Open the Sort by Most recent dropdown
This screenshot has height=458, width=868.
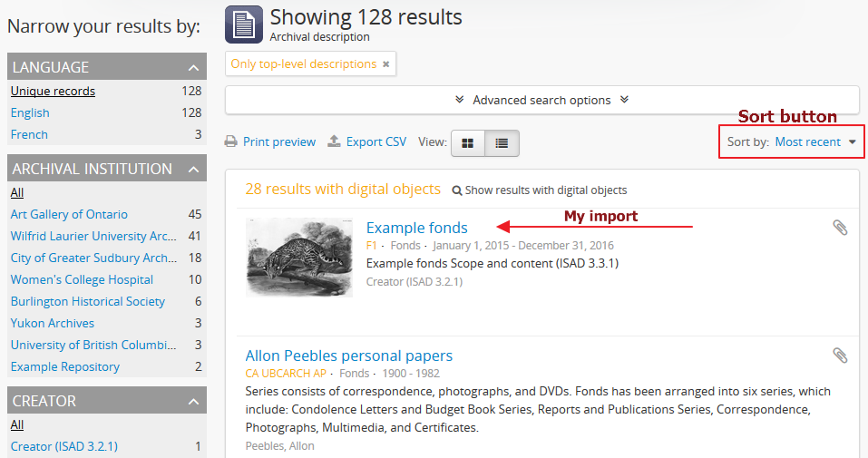(x=814, y=141)
